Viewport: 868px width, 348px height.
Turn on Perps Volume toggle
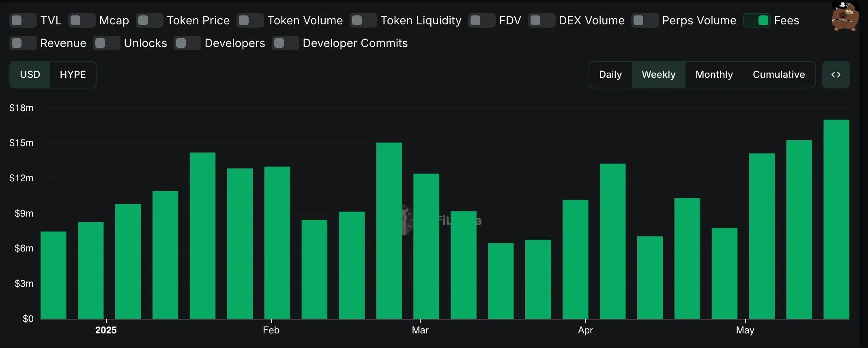(645, 20)
